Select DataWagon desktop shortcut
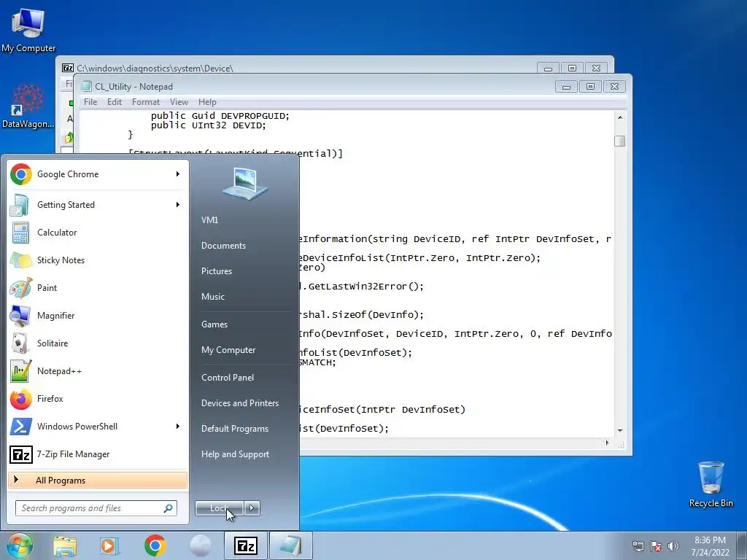The width and height of the screenshot is (747, 560). point(28,106)
